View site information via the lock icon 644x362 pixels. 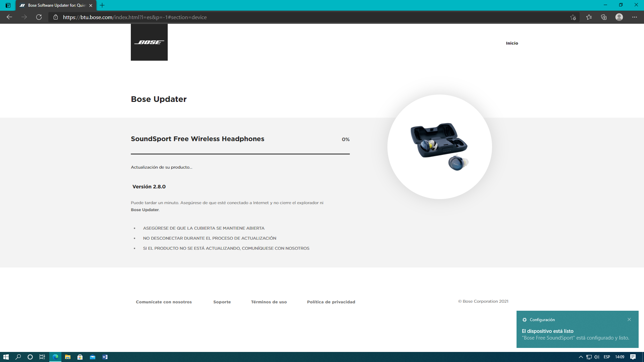tap(56, 17)
